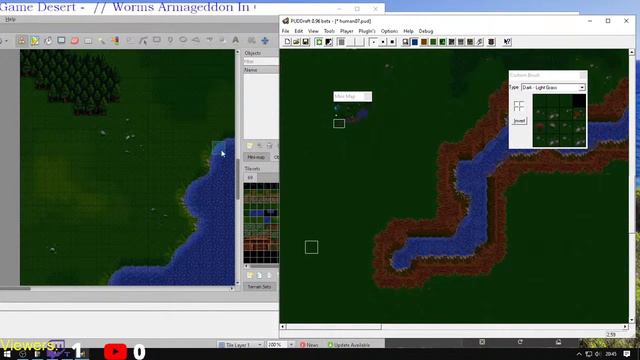Open Options menu in PUDDraft
Viewport: 640px width, 360px height.
click(x=389, y=31)
